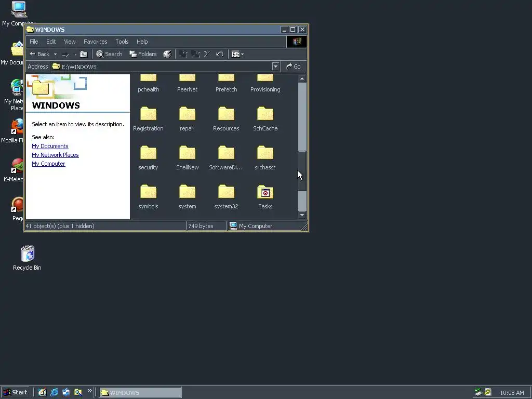This screenshot has width=532, height=399.
Task: Open the Help menu
Action: tap(142, 42)
